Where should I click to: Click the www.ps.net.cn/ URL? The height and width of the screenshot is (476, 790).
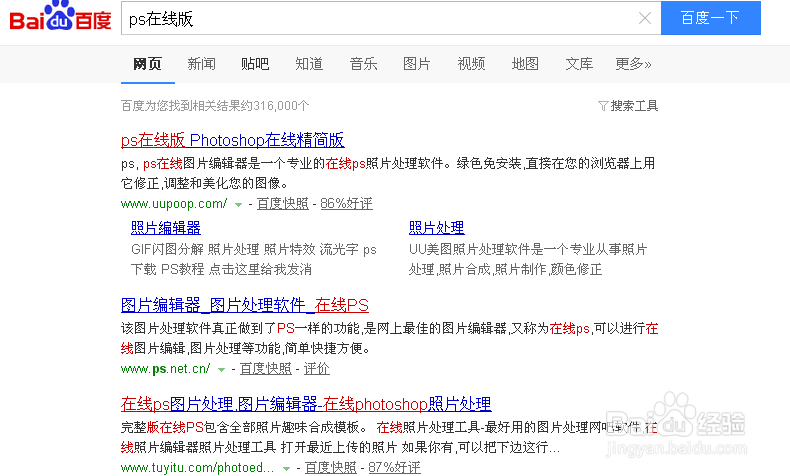(x=165, y=369)
